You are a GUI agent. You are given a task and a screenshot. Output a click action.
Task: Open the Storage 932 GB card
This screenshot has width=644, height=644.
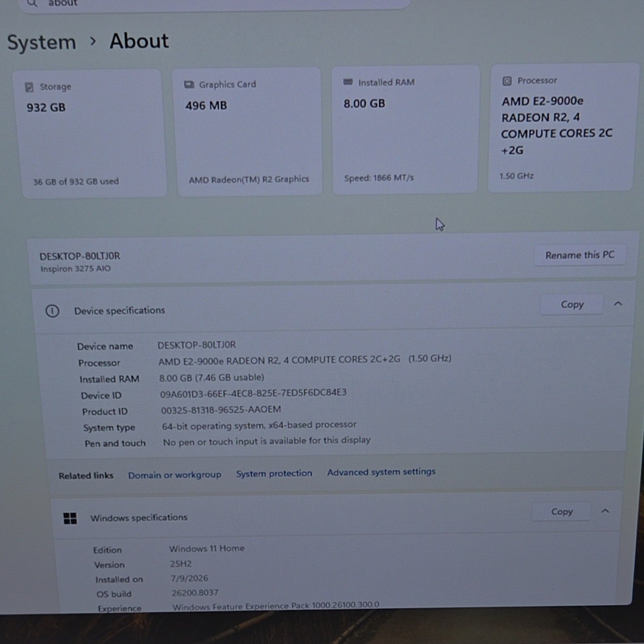[x=91, y=134]
